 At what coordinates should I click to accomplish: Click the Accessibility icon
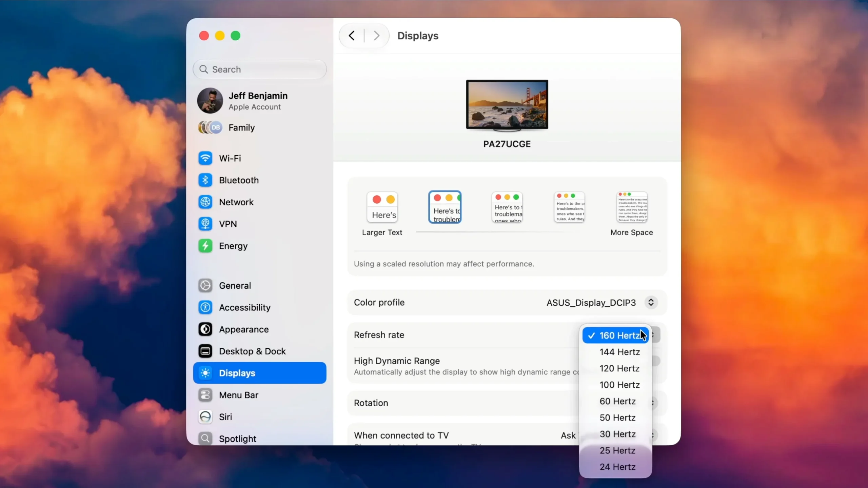click(205, 307)
